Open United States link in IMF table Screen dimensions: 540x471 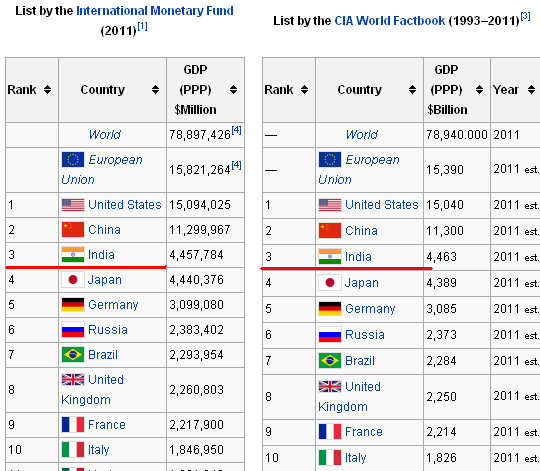click(125, 205)
